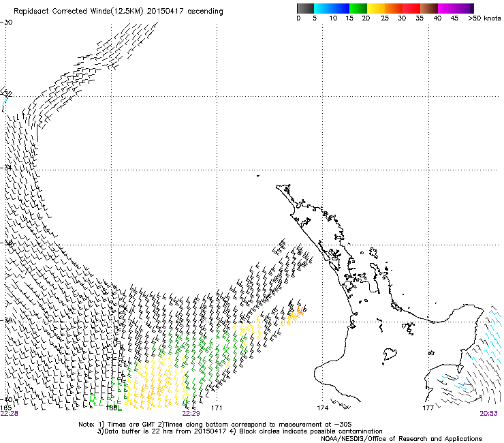Click the '>50 knots' legend label
This screenshot has width=504, height=443.
(x=484, y=18)
